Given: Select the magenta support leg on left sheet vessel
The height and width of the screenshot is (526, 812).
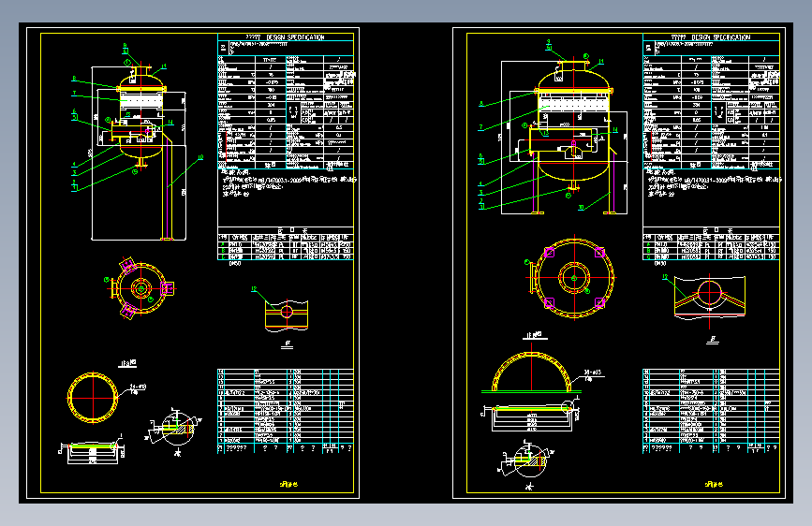Looking at the screenshot, I should [x=167, y=189].
